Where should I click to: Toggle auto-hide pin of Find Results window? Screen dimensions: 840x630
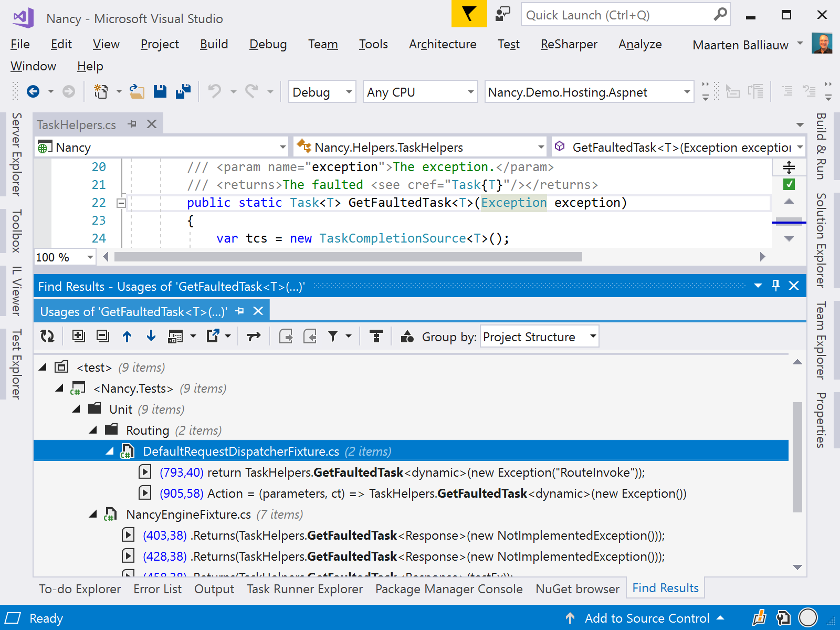point(776,286)
